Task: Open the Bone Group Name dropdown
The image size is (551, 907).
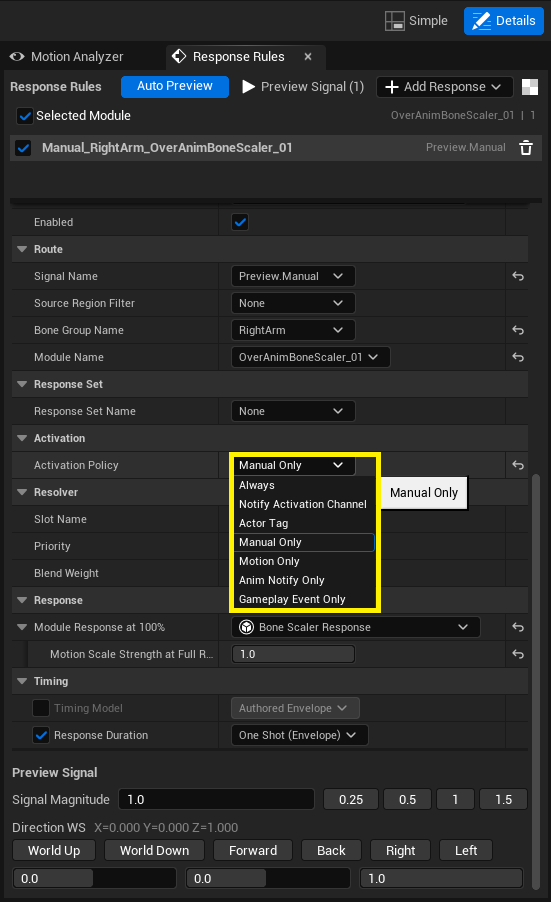Action: 293,330
